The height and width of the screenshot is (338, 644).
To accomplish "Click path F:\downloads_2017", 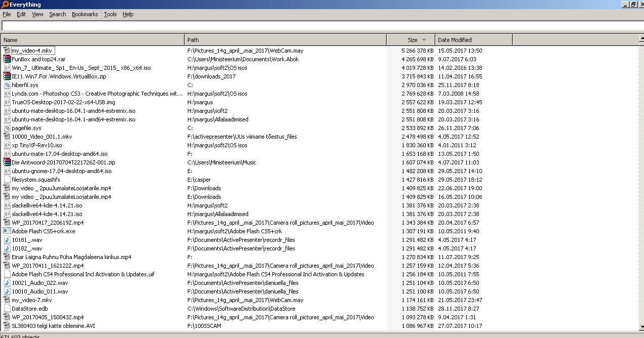I will click(211, 76).
